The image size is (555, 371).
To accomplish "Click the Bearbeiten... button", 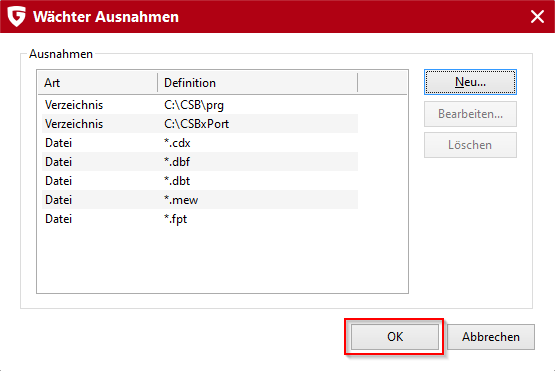I will click(x=470, y=114).
